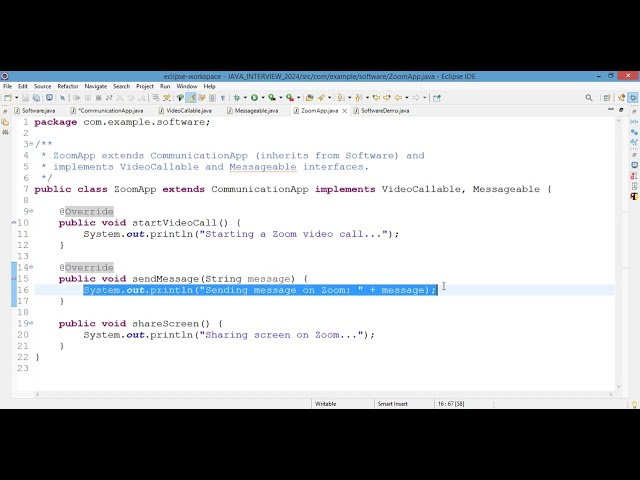This screenshot has width=640, height=480.
Task: Click the New file toolbar icon
Action: pyautogui.click(x=8, y=98)
